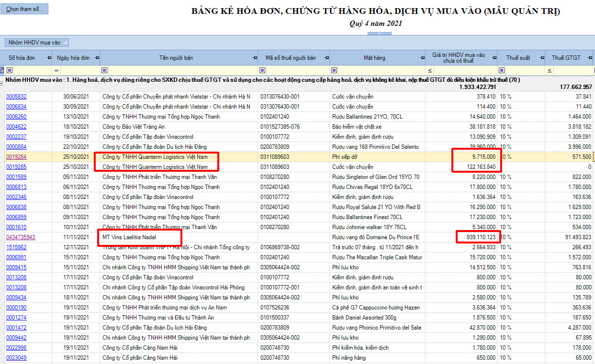Open invoice link 0019285
The height and width of the screenshot is (364, 595).
16,166
